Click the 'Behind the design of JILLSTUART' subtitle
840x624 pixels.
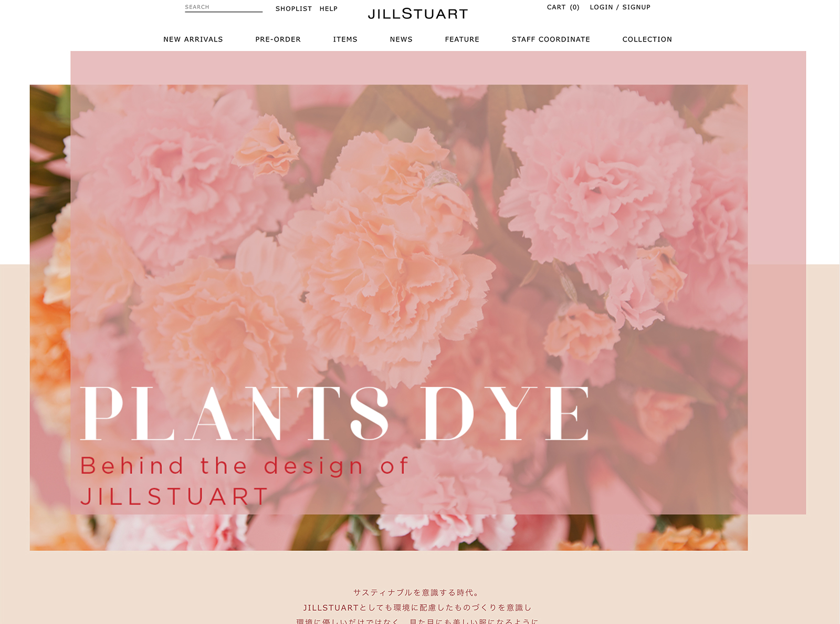[244, 481]
